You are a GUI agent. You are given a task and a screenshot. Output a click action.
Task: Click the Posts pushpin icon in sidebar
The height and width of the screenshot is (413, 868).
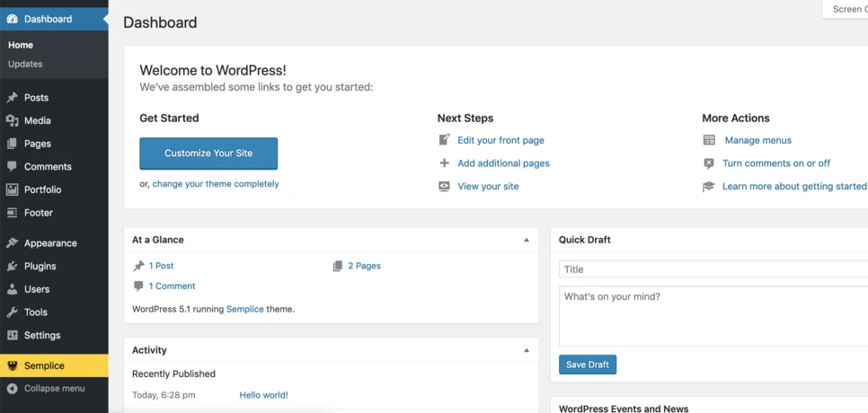[x=12, y=98]
